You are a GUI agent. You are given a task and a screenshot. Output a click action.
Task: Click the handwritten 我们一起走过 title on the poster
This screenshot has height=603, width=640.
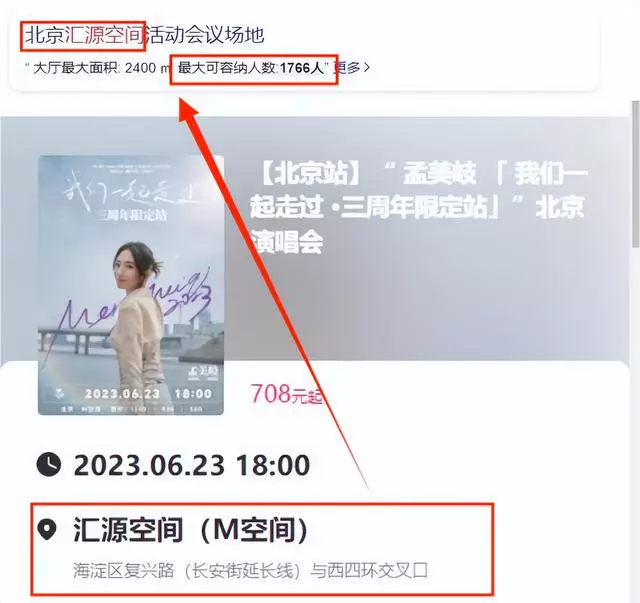[x=131, y=192]
